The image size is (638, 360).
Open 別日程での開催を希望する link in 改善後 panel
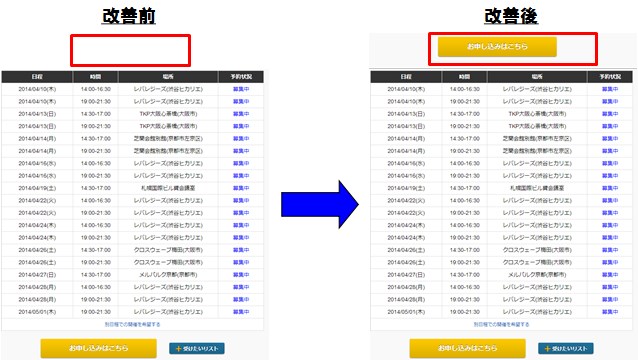502,325
